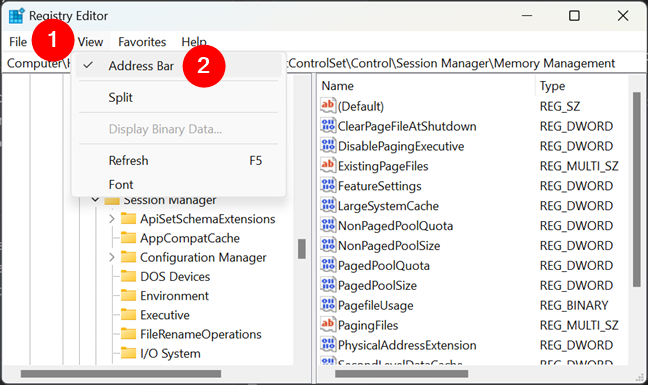Select the LargeSystemCache value name
This screenshot has height=385, width=648.
tap(388, 206)
